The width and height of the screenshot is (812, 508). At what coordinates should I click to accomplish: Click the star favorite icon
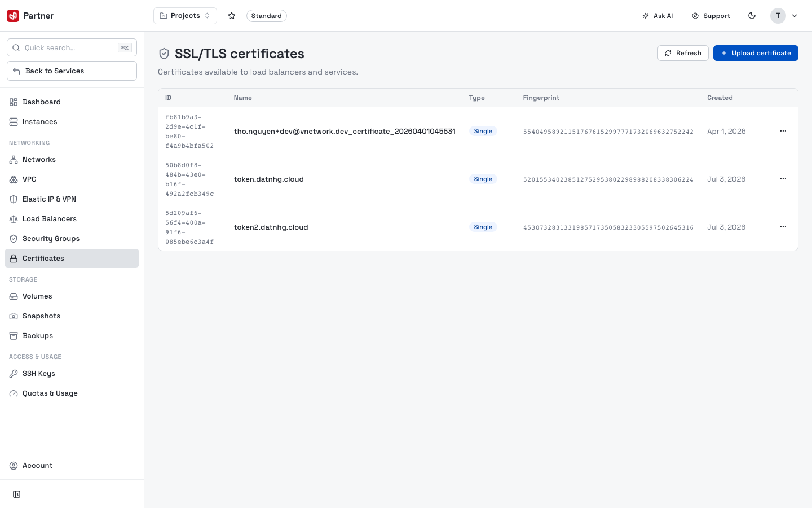(x=232, y=16)
